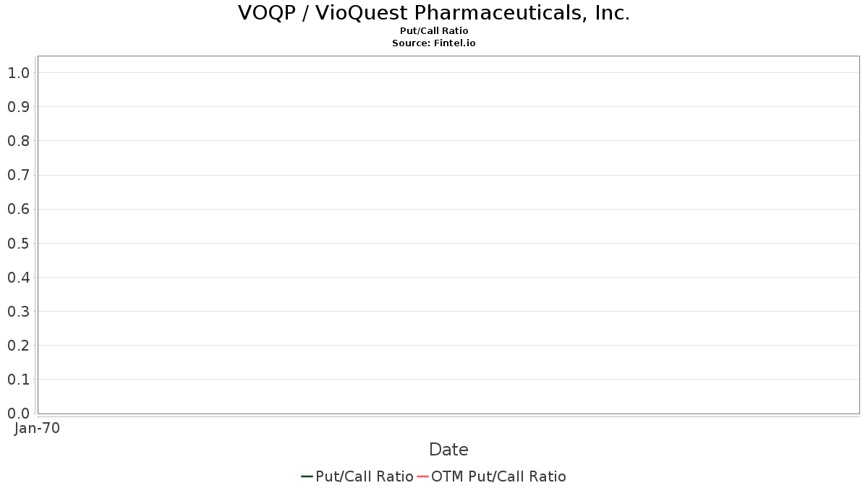Click the dark green Put/Call Ratio line swatch

tap(307, 476)
